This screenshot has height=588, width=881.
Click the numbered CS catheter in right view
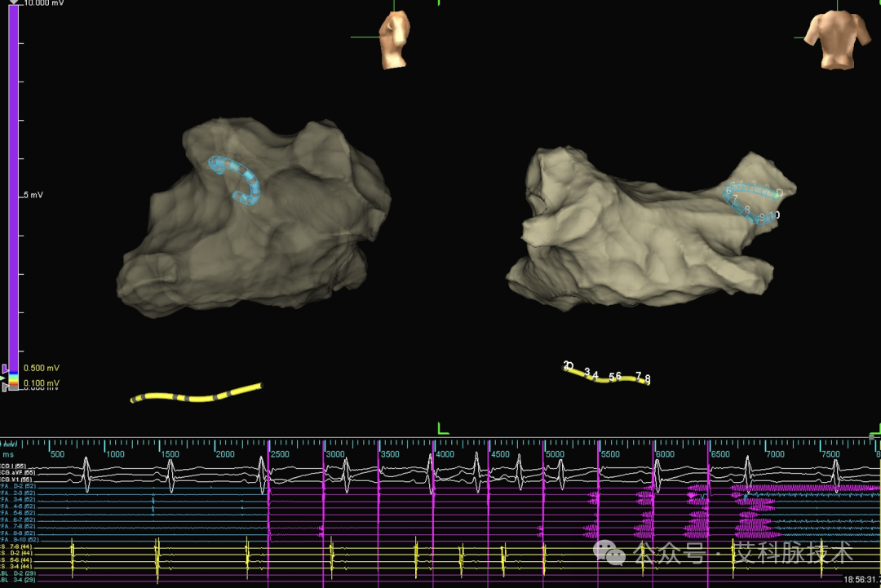click(x=607, y=374)
